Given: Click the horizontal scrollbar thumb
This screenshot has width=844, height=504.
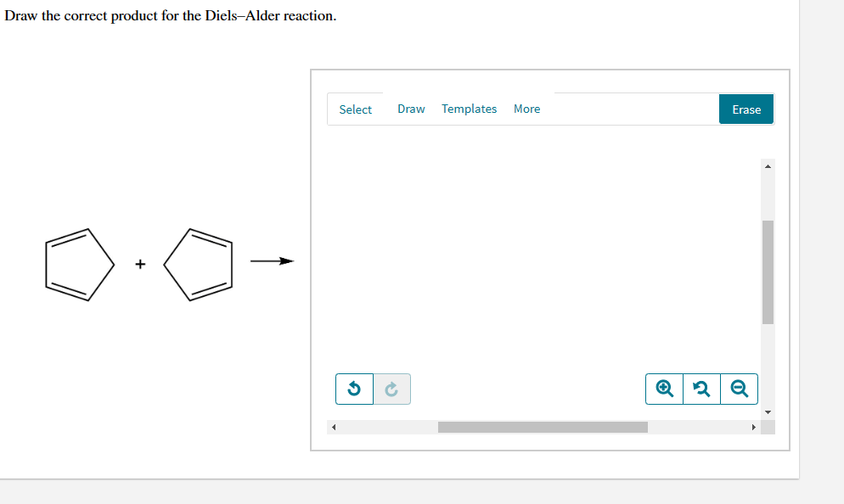Looking at the screenshot, I should [x=543, y=427].
